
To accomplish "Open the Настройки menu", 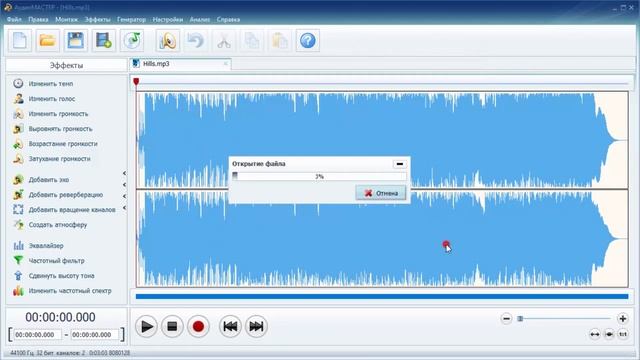I will 168,19.
